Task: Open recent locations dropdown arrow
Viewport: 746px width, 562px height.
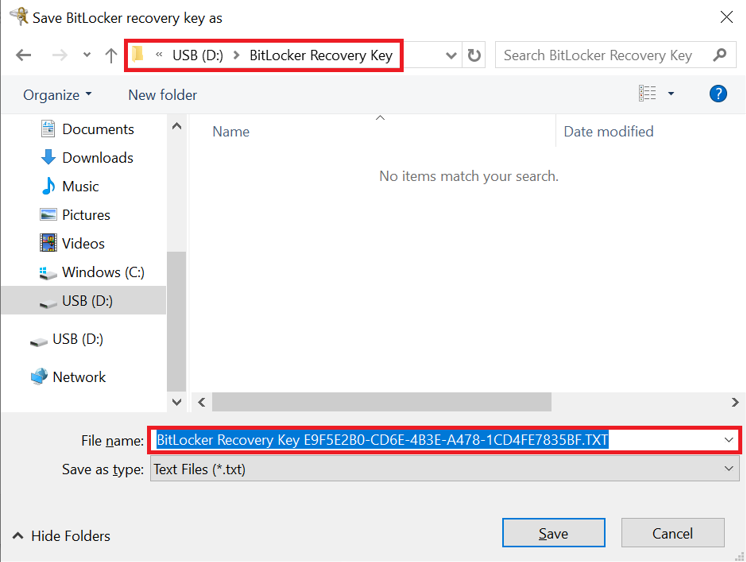Action: click(x=87, y=55)
